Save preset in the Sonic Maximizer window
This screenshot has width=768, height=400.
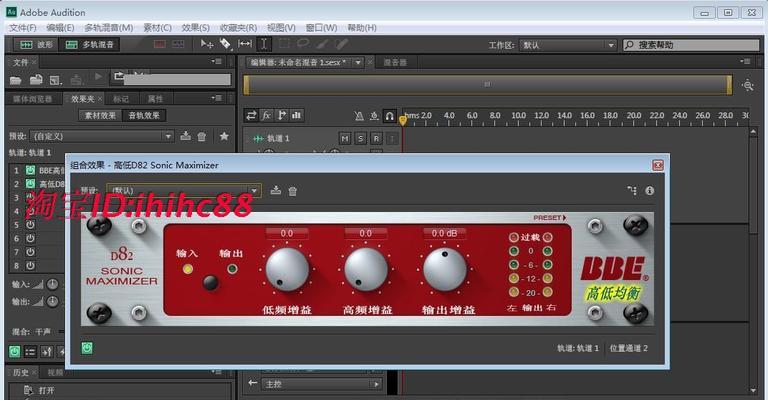(x=276, y=190)
